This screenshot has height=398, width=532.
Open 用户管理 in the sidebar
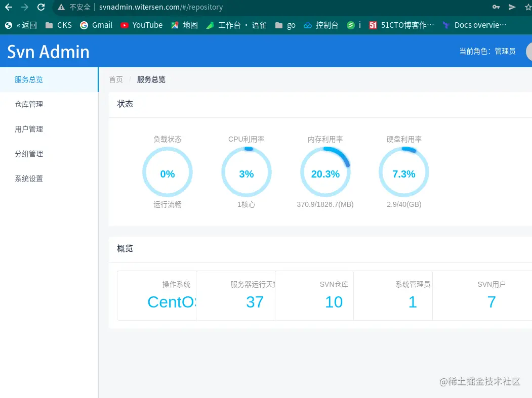tap(49, 129)
